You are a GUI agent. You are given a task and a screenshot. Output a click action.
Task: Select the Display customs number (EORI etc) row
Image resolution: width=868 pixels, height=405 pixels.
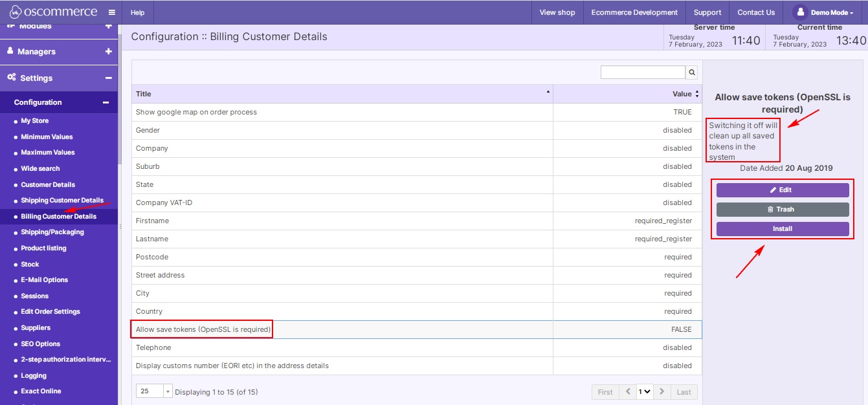417,366
